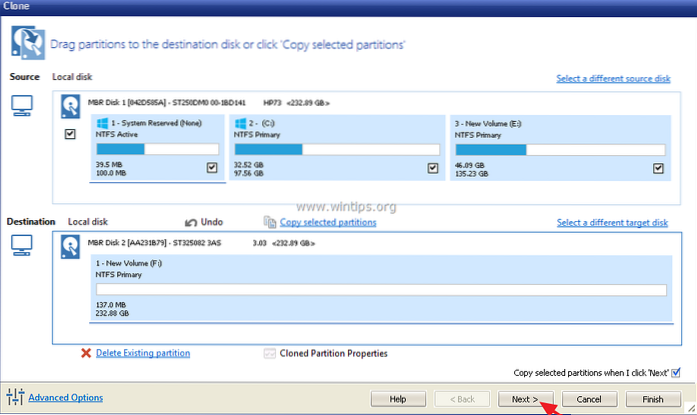The height and width of the screenshot is (415, 697).
Task: Toggle the MBR Disk 1 checkbox
Action: point(70,134)
